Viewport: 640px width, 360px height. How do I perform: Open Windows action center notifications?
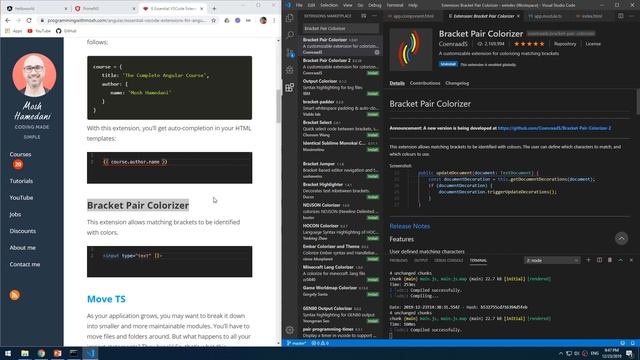coord(629,353)
